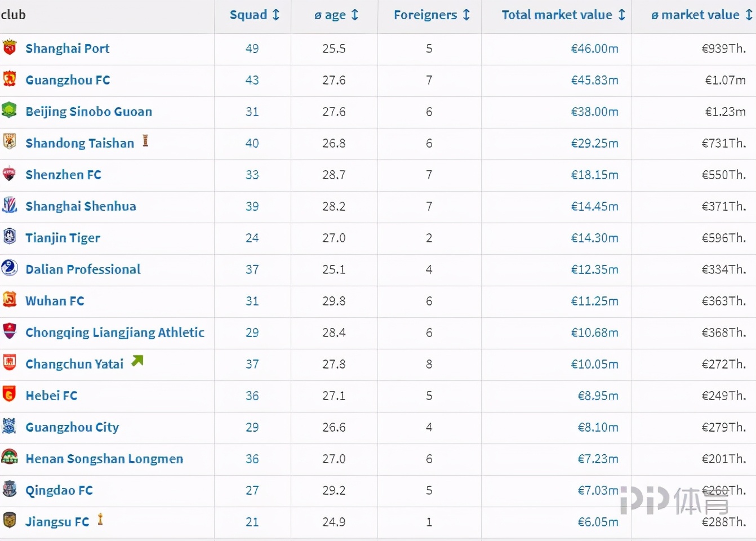
Task: Click the Shanghai Port club crest icon
Action: pos(10,47)
